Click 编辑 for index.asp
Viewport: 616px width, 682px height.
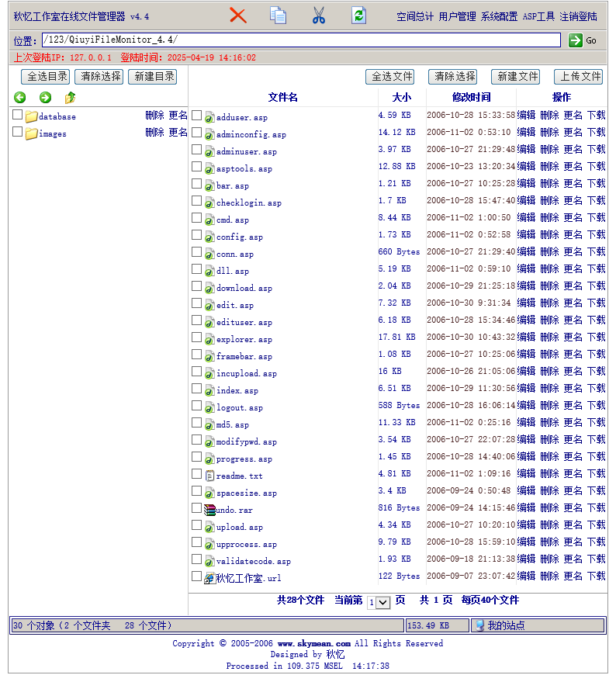tap(526, 388)
